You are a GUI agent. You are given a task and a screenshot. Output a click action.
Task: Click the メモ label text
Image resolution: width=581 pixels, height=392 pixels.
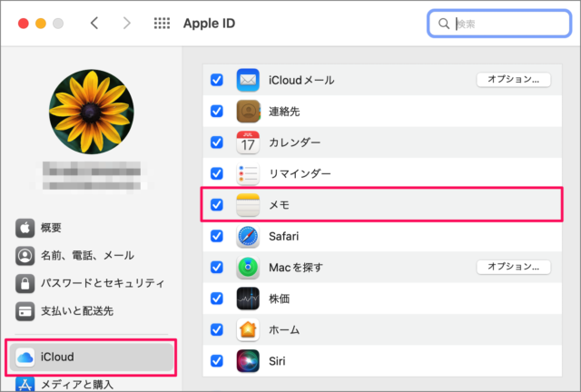coord(279,204)
